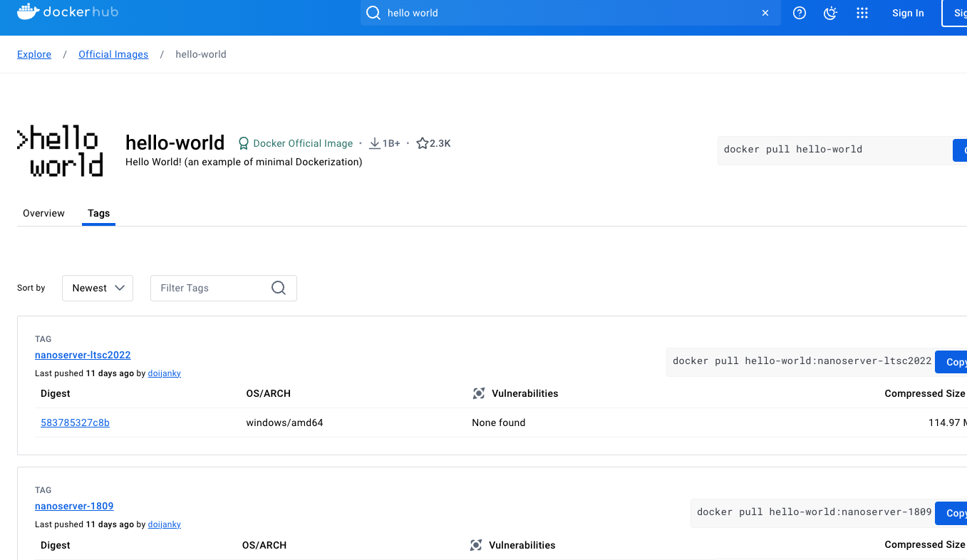Image resolution: width=967 pixels, height=560 pixels.
Task: Toggle the dark mode theme icon
Action: pos(830,13)
